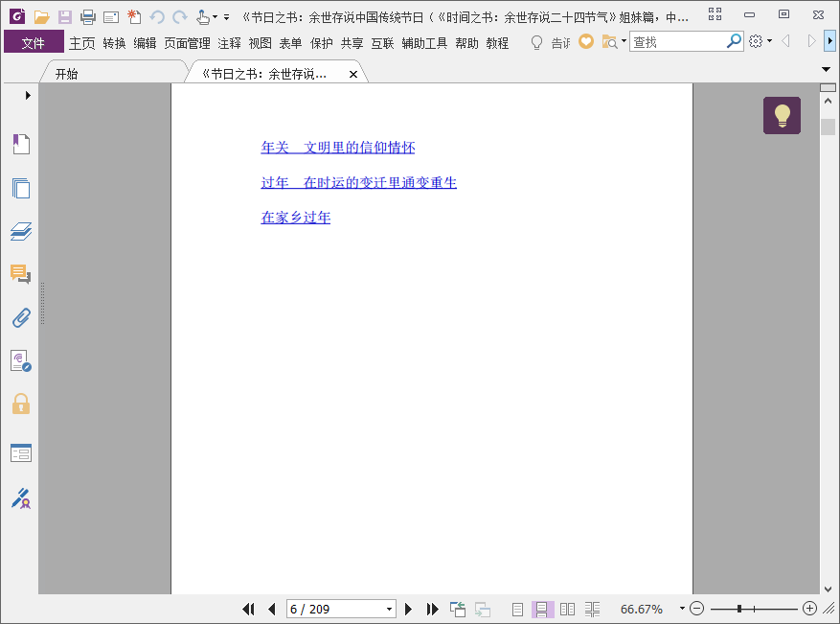Click the previous view icon in status bar

[x=458, y=609]
